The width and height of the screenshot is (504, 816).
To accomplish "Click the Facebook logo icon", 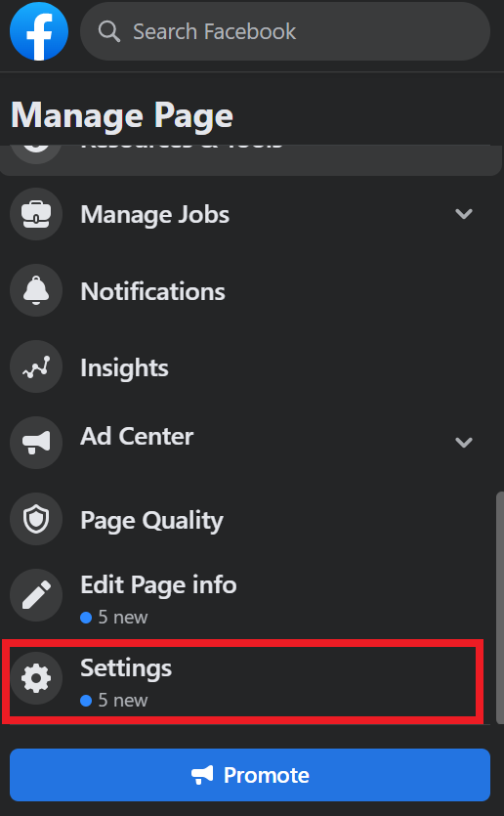I will point(39,31).
